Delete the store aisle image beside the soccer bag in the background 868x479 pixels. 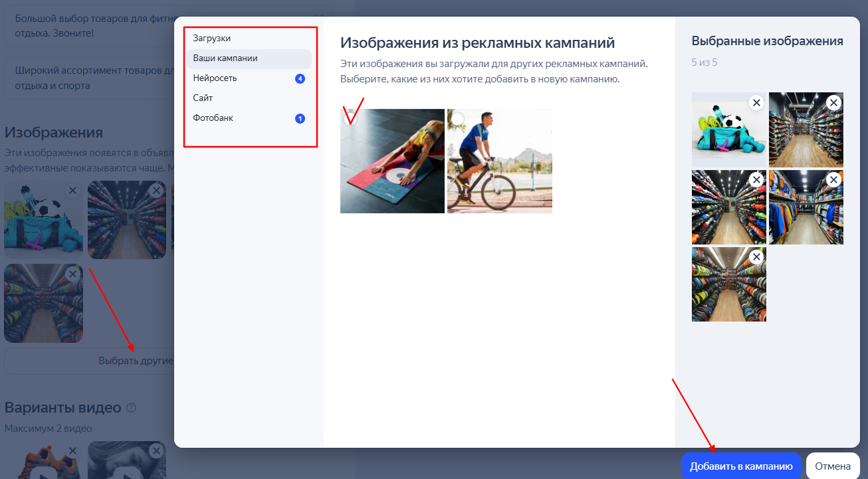[x=156, y=191]
